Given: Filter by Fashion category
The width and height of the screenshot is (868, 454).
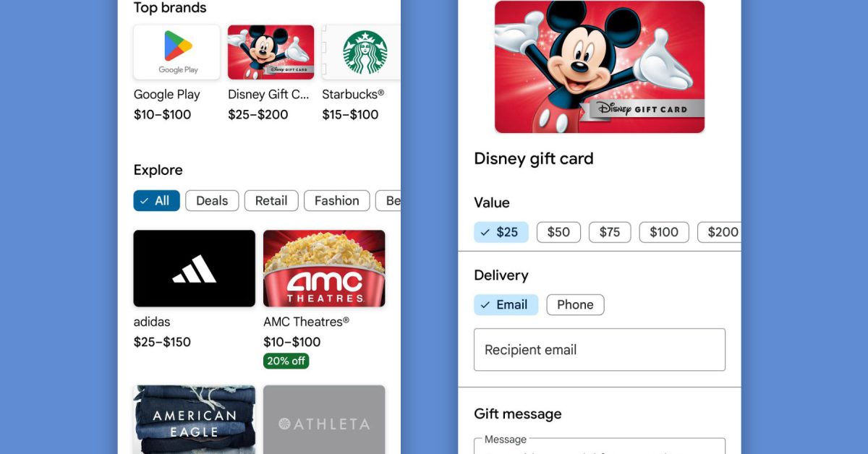Looking at the screenshot, I should 336,201.
